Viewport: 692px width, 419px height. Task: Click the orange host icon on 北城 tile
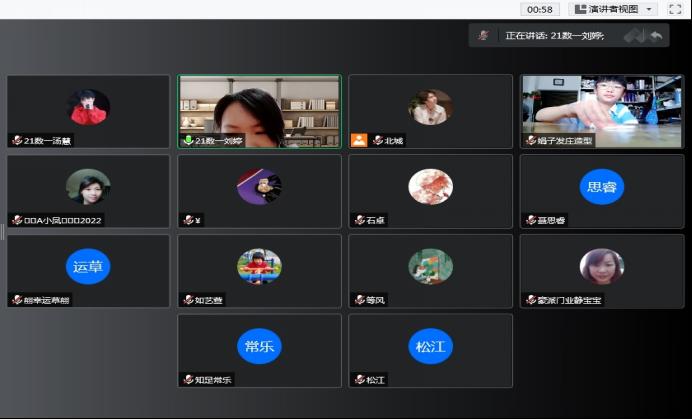359,141
